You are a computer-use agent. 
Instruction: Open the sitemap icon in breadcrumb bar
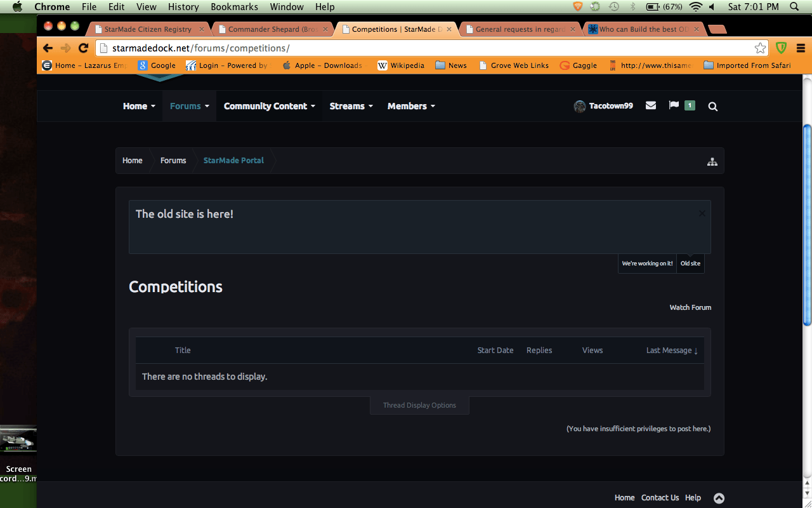pyautogui.click(x=712, y=162)
